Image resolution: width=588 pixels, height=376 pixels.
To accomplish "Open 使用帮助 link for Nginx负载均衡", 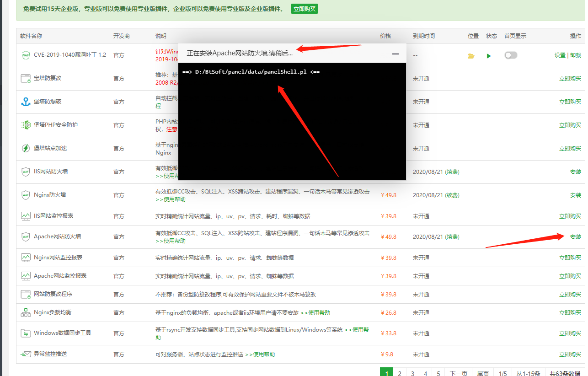I will click(315, 312).
